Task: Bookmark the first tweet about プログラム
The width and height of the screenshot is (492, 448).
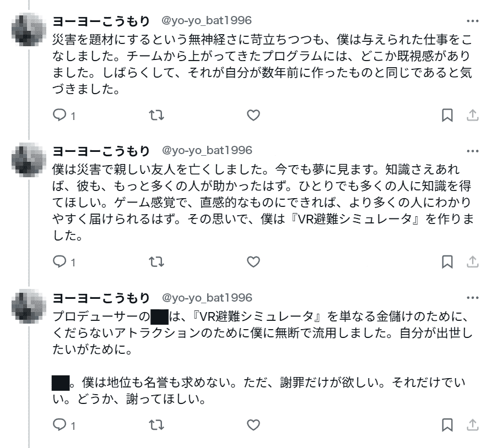Action: point(447,115)
